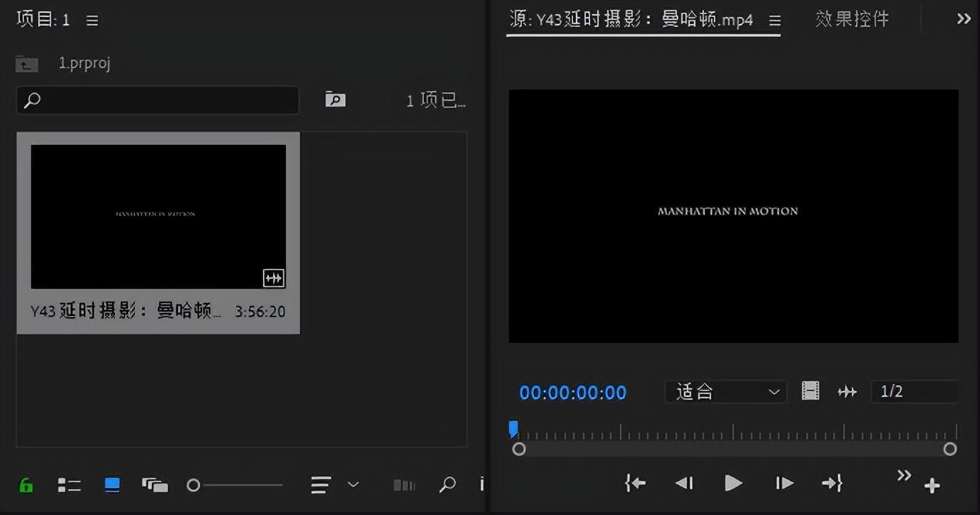Viewport: 980px width, 515px height.
Task: Open the Find dialog with magnifier icon
Action: [x=447, y=484]
